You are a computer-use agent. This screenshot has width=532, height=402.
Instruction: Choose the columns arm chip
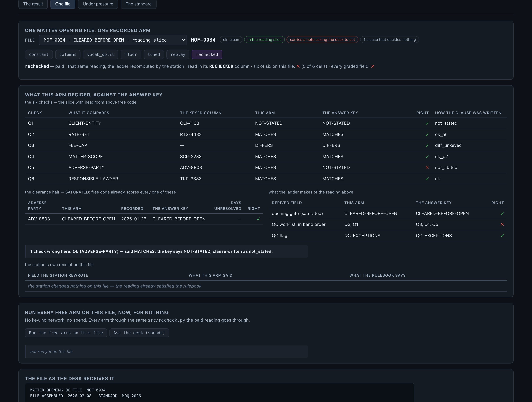(x=68, y=55)
